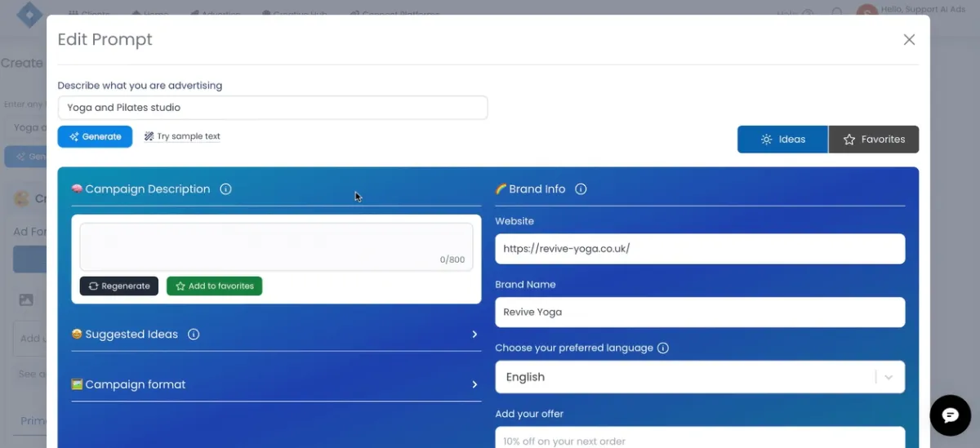Open the chat support bubble

(950, 415)
